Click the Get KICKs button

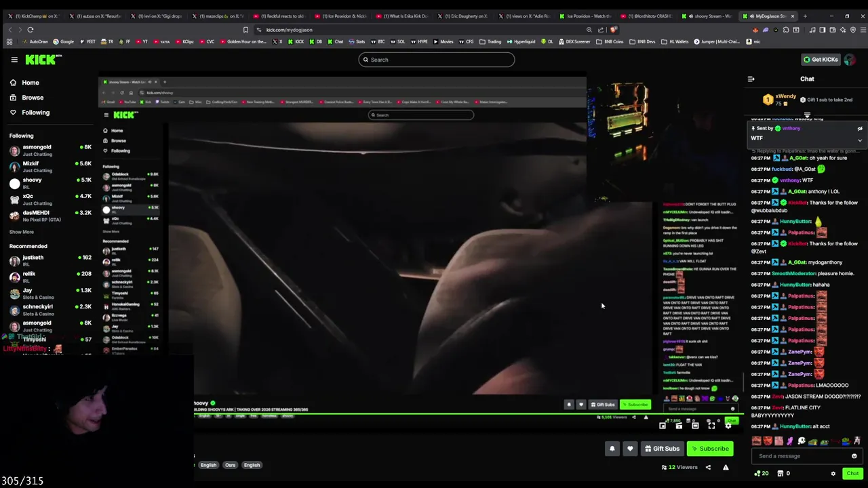click(821, 60)
